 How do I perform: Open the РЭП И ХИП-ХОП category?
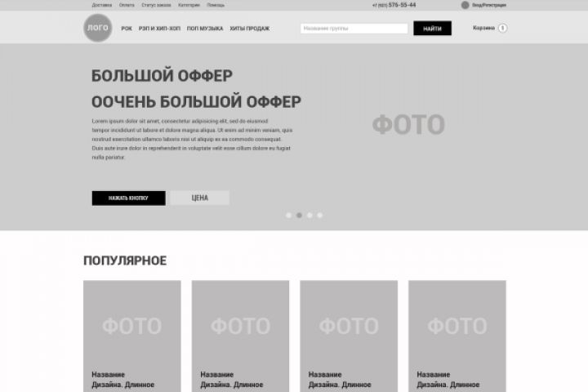159,29
